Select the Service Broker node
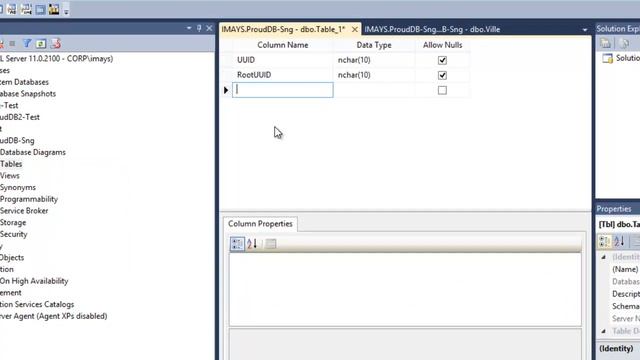The image size is (640, 360). point(24,211)
